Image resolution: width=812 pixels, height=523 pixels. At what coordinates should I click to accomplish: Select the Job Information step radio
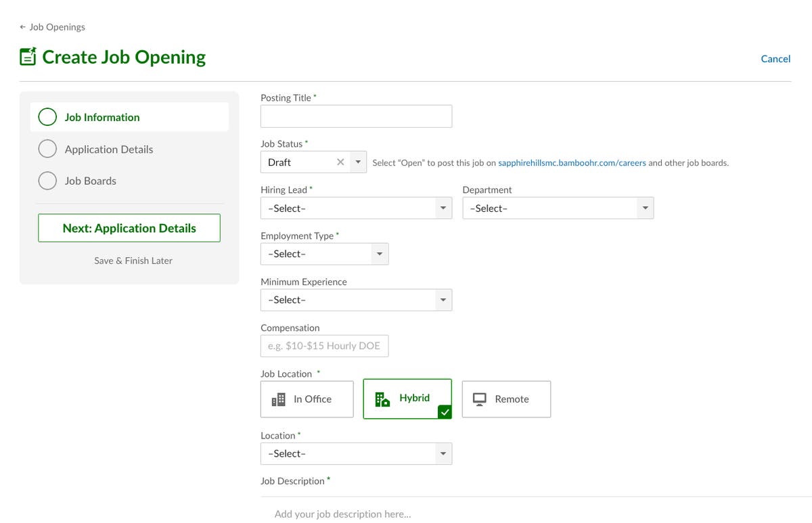pyautogui.click(x=47, y=116)
